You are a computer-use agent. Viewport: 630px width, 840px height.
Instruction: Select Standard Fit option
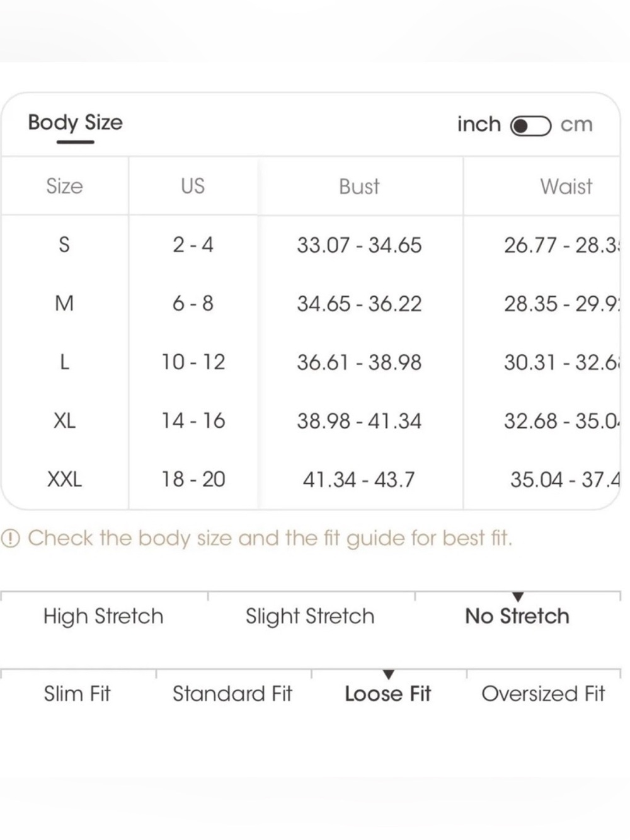tap(232, 694)
